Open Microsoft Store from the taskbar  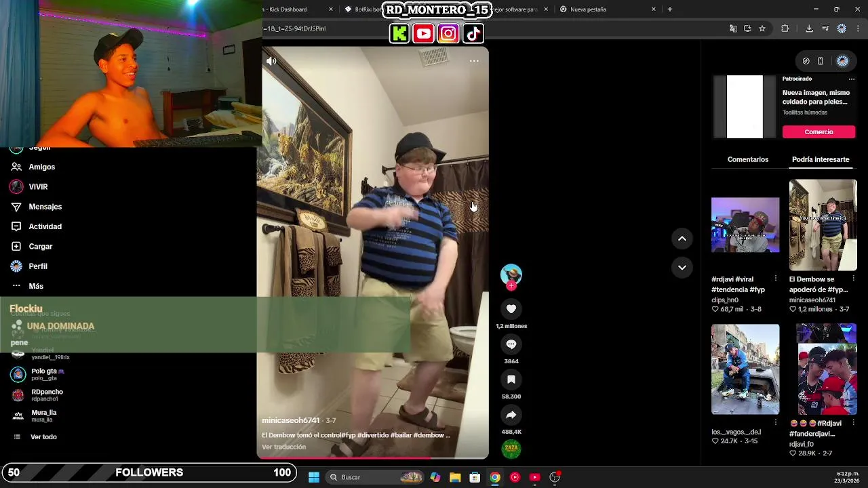click(x=475, y=477)
